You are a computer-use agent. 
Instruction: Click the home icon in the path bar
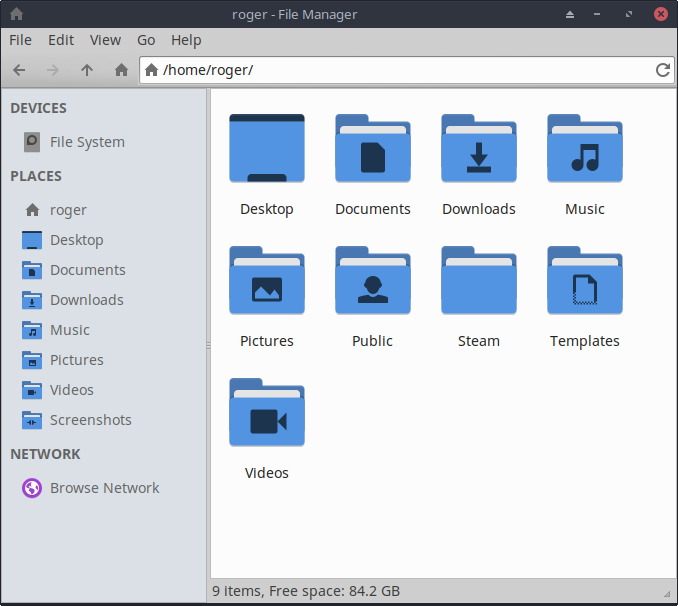151,70
